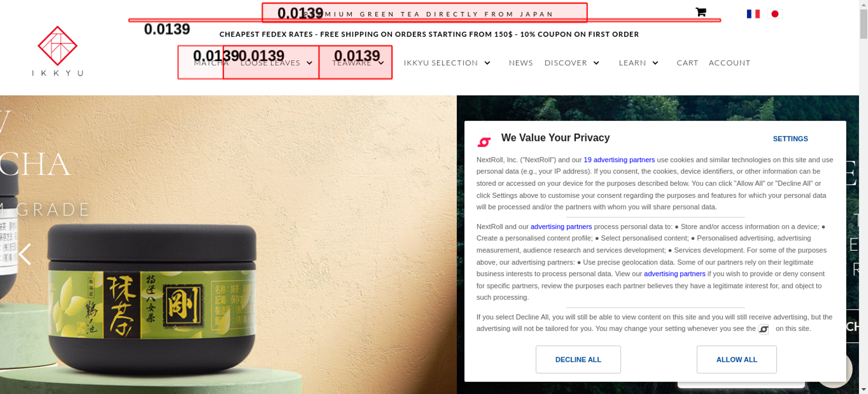Expand the Teaware dropdown arrow
Viewport: 868px width, 394px height.
click(381, 63)
